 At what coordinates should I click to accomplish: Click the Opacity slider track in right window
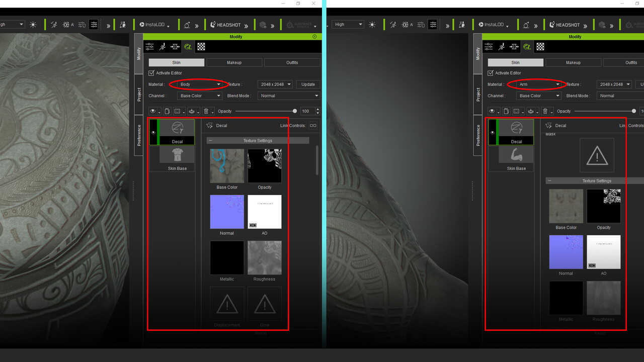point(604,111)
